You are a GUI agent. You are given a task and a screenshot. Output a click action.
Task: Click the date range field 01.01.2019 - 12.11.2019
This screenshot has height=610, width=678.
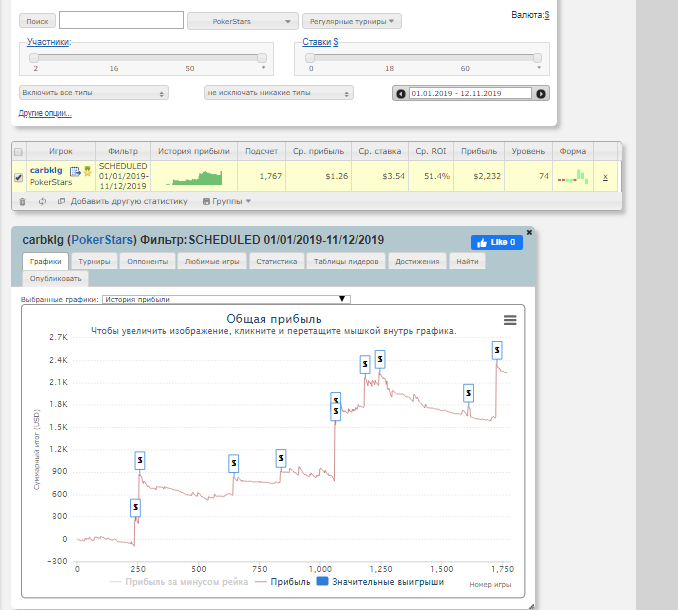coord(470,93)
